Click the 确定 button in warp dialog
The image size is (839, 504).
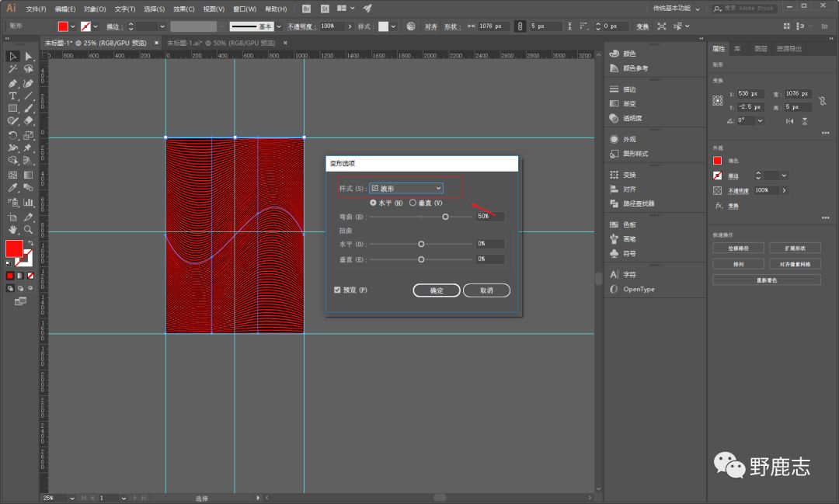[437, 290]
